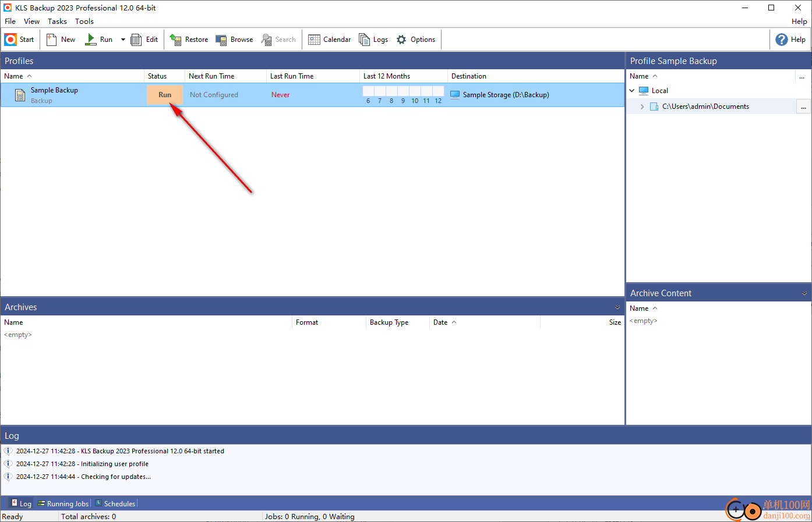Open the Calendar view from the toolbar
This screenshot has width=812, height=522.
[x=330, y=40]
